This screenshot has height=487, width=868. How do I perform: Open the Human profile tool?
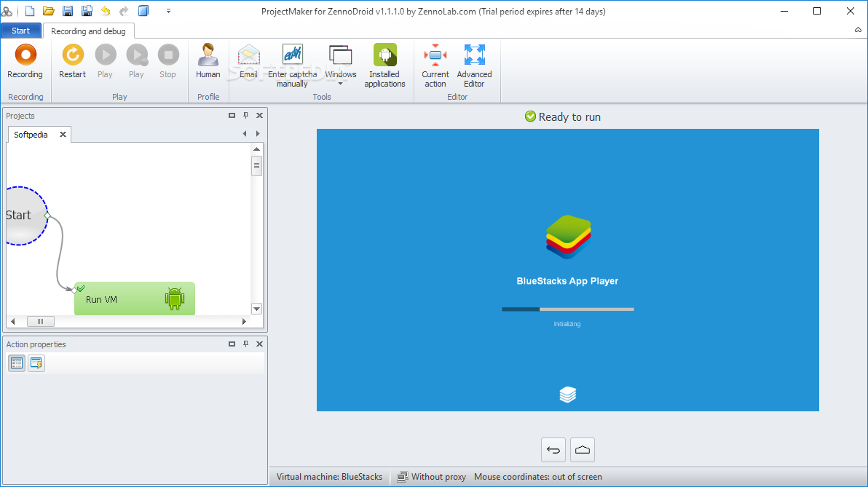(208, 61)
